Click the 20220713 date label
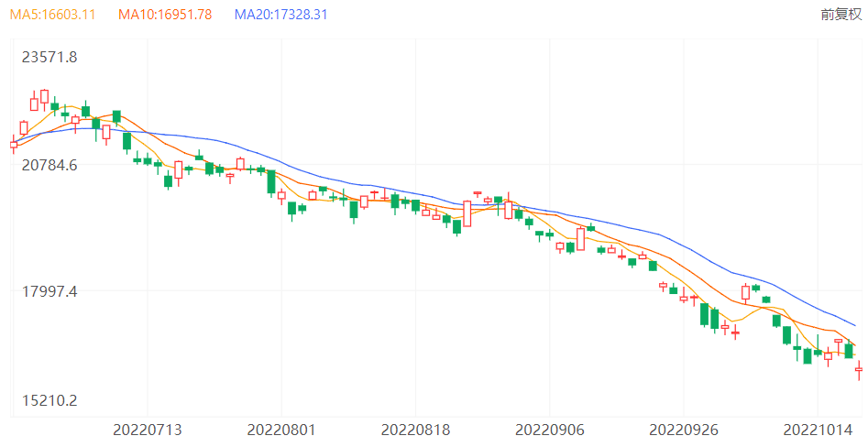Viewport: 868px width, 436px height. coord(148,430)
